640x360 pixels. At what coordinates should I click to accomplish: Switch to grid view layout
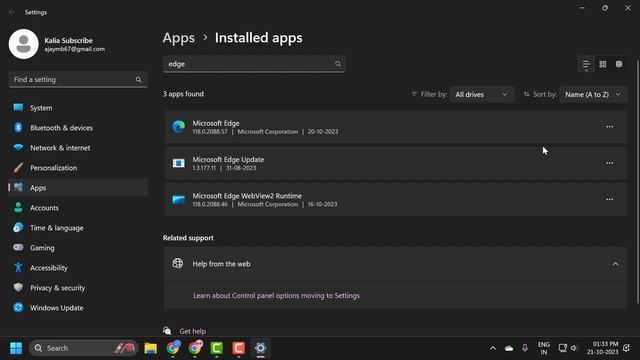pyautogui.click(x=602, y=64)
